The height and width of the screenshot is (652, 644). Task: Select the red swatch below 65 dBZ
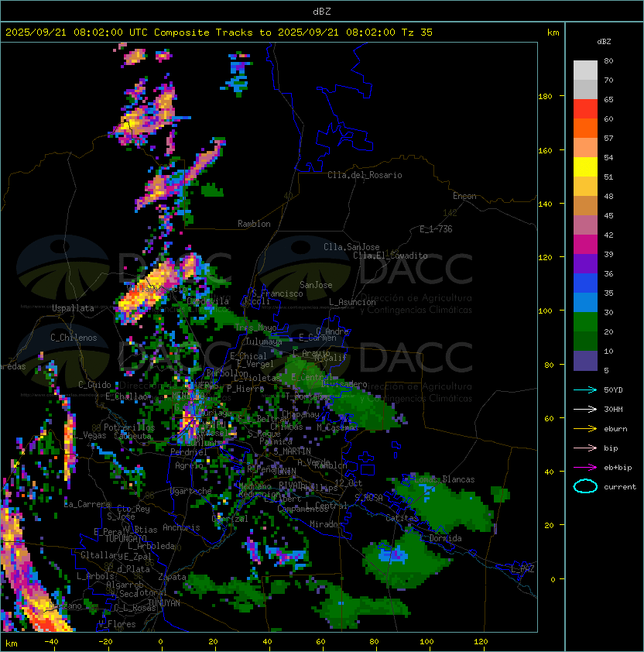click(585, 109)
